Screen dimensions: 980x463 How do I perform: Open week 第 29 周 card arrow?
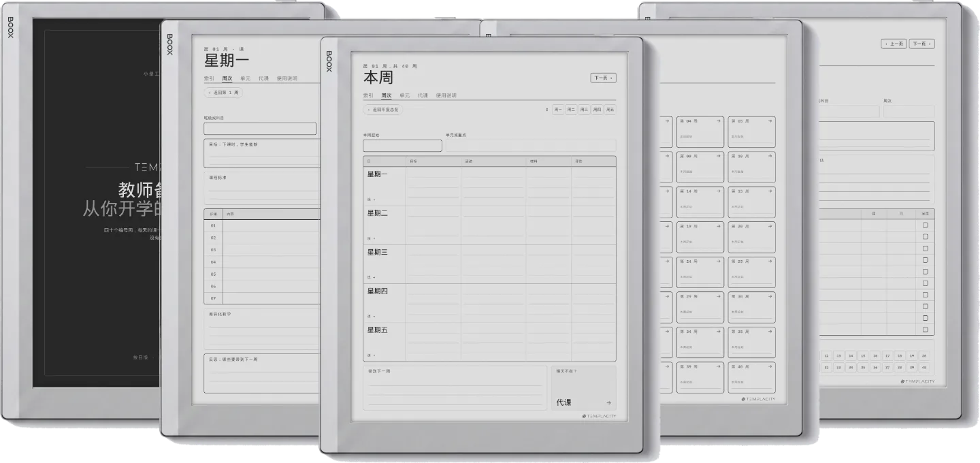click(x=719, y=297)
